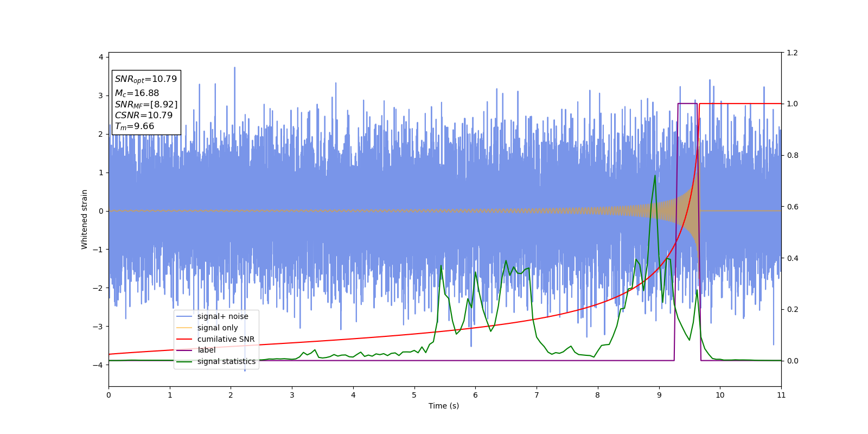Click the x-axis tick label 9

659,395
